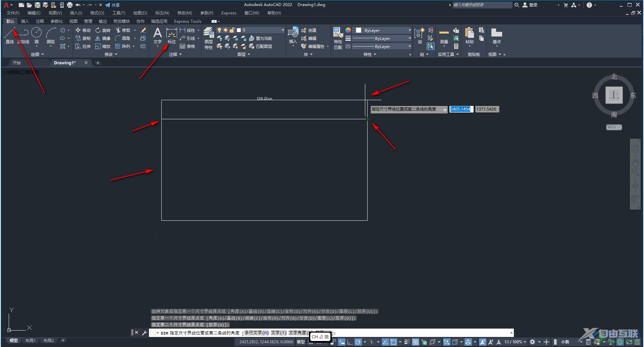This screenshot has width=644, height=347.
Task: Click 置为当前 make current layer button
Action: coord(261,38)
